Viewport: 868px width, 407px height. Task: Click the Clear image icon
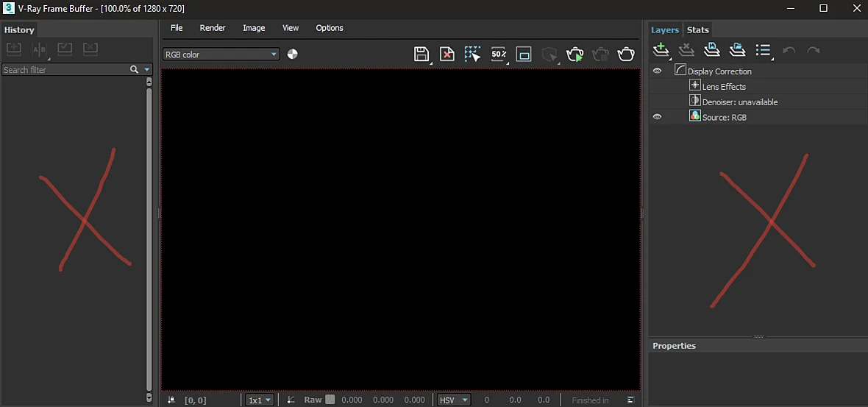(447, 54)
